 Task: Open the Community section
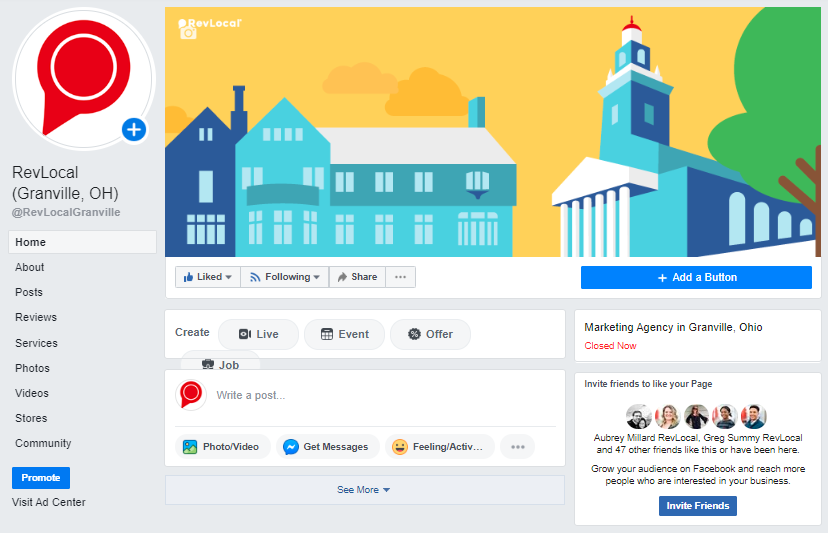click(43, 443)
